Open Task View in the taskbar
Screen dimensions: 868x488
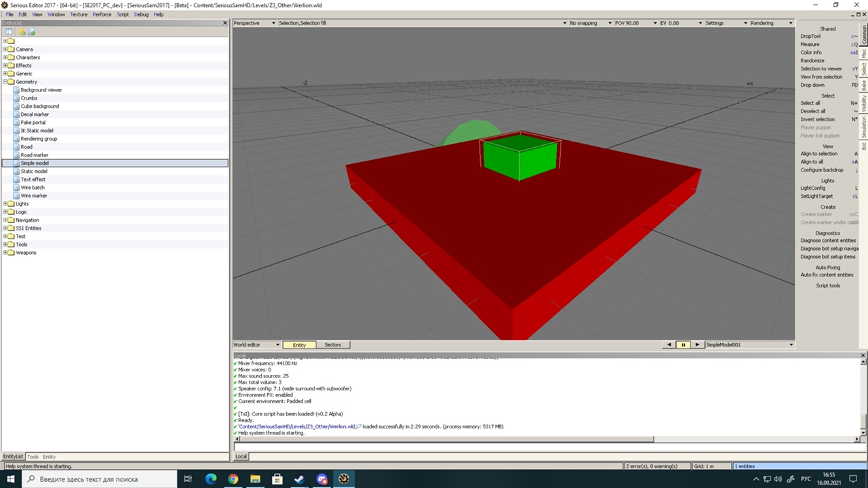pyautogui.click(x=189, y=479)
